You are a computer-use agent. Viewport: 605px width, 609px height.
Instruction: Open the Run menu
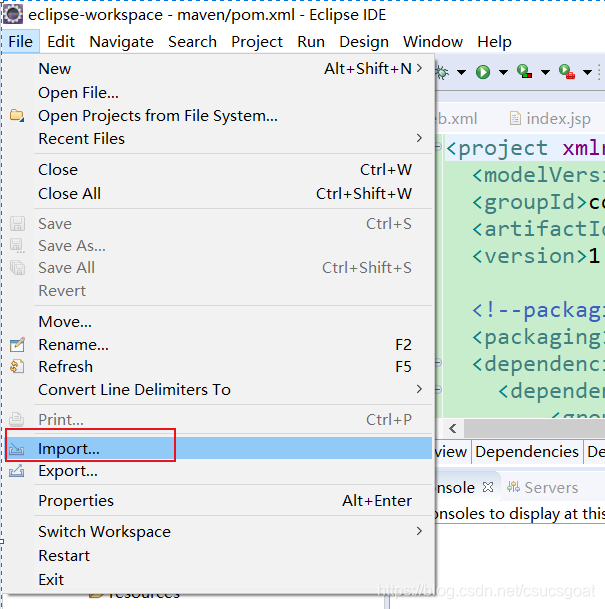click(311, 42)
